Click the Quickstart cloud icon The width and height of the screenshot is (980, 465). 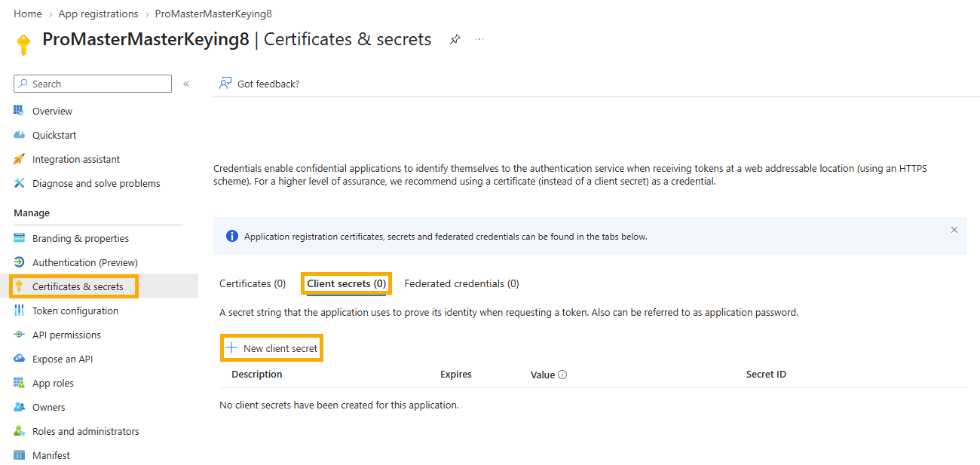click(19, 135)
